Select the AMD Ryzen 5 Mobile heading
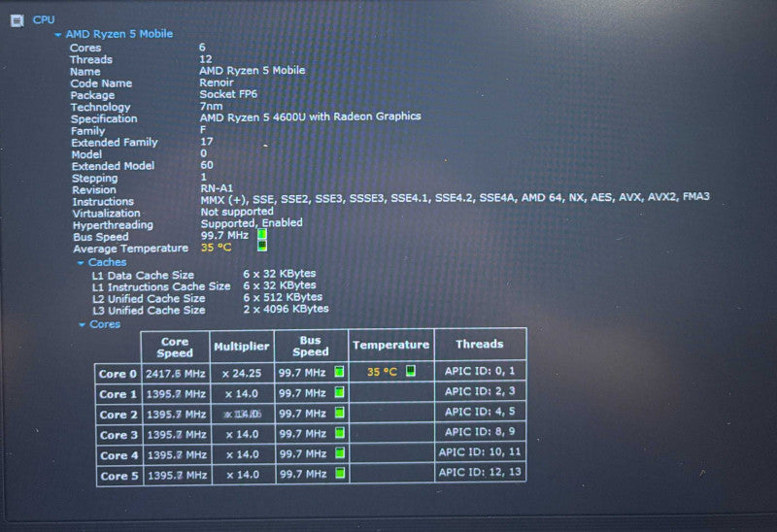777x532 pixels. (119, 34)
